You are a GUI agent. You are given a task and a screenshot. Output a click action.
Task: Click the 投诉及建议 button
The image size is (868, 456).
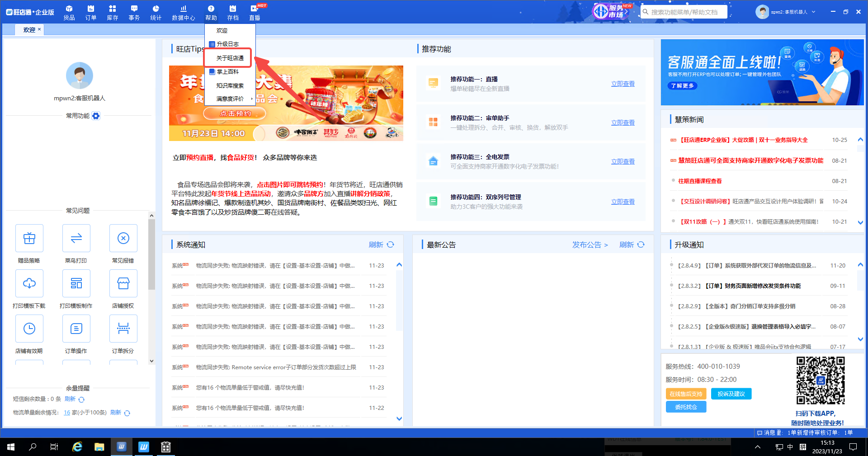[731, 394]
